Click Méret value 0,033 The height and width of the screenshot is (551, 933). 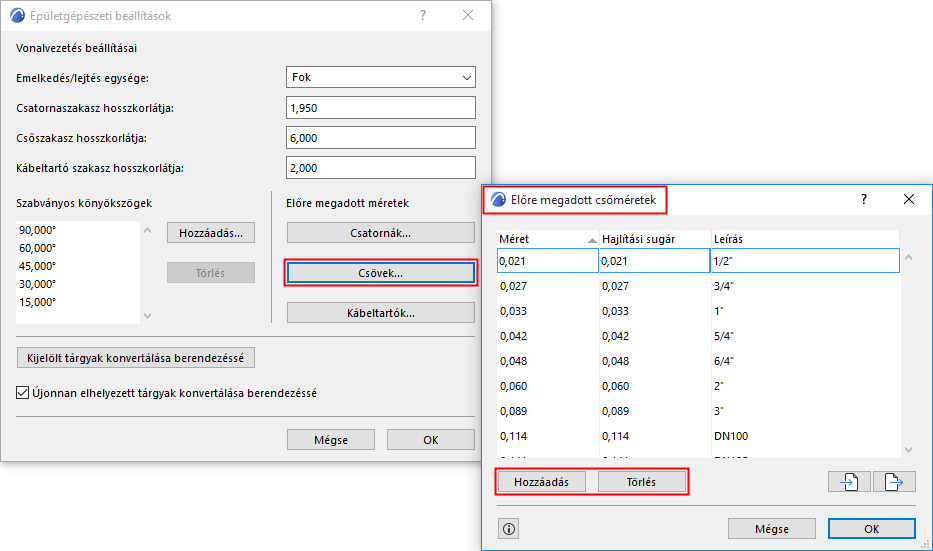pos(514,311)
